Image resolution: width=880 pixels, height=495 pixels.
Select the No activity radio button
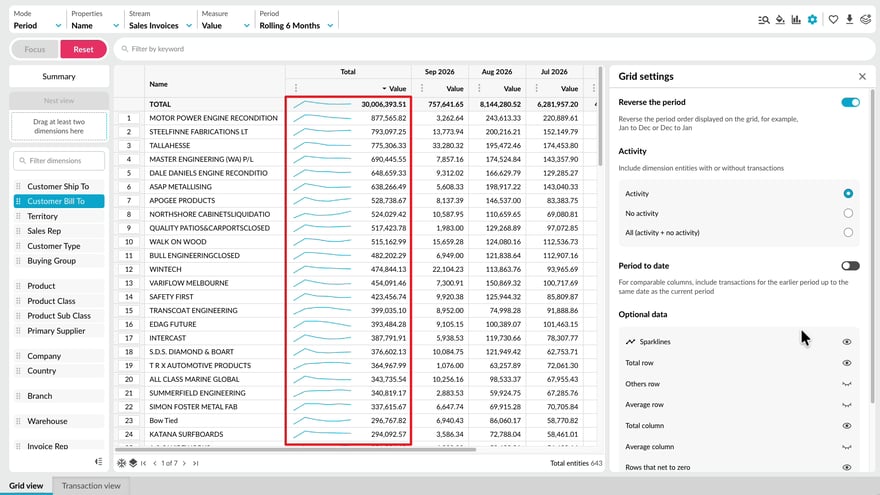coord(848,213)
